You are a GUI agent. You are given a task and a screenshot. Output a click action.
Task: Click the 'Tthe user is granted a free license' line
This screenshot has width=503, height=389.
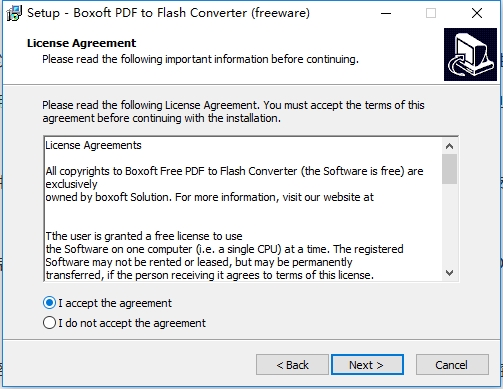(144, 236)
